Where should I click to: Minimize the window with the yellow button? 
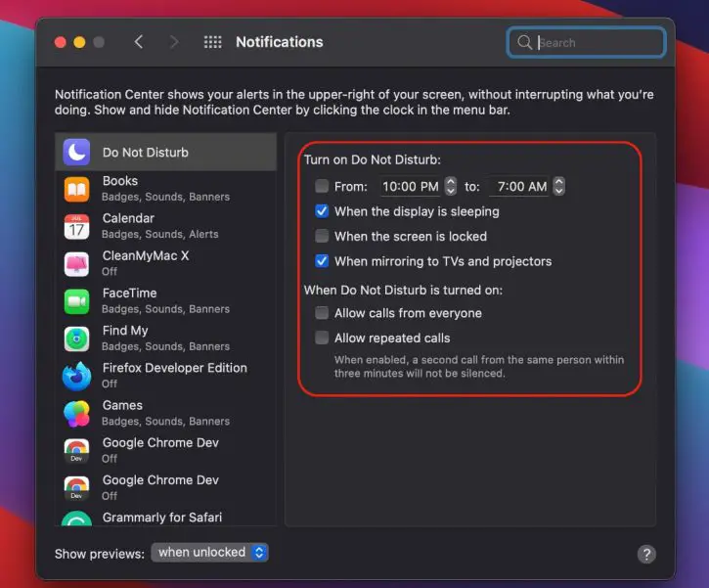[x=79, y=42]
